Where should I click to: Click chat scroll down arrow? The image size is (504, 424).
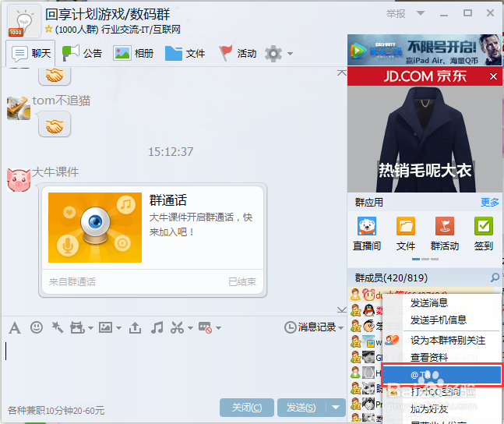(x=342, y=309)
